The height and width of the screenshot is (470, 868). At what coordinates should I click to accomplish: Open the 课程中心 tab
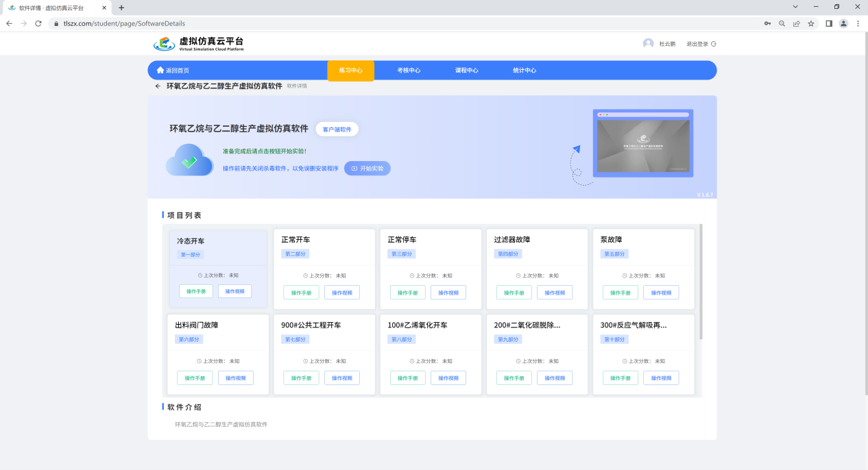click(x=466, y=71)
